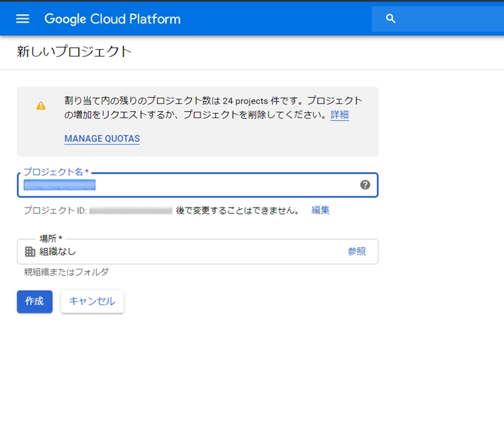Click the top search bar
The image size is (504, 422).
pyautogui.click(x=437, y=19)
